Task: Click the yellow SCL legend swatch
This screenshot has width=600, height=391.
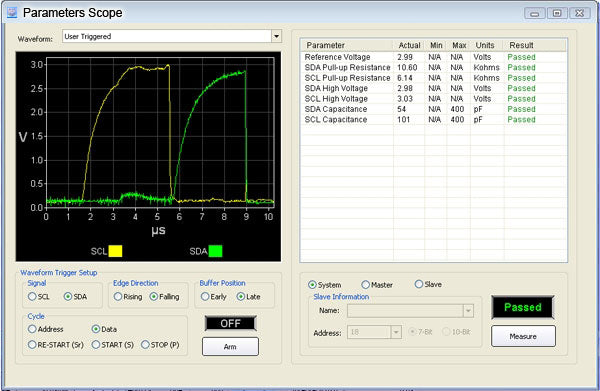Action: 115,251
